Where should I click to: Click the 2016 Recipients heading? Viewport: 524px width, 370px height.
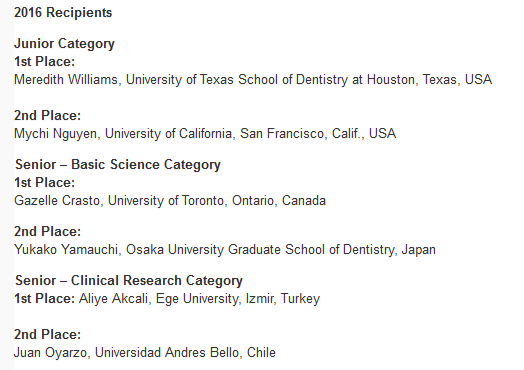tap(63, 13)
